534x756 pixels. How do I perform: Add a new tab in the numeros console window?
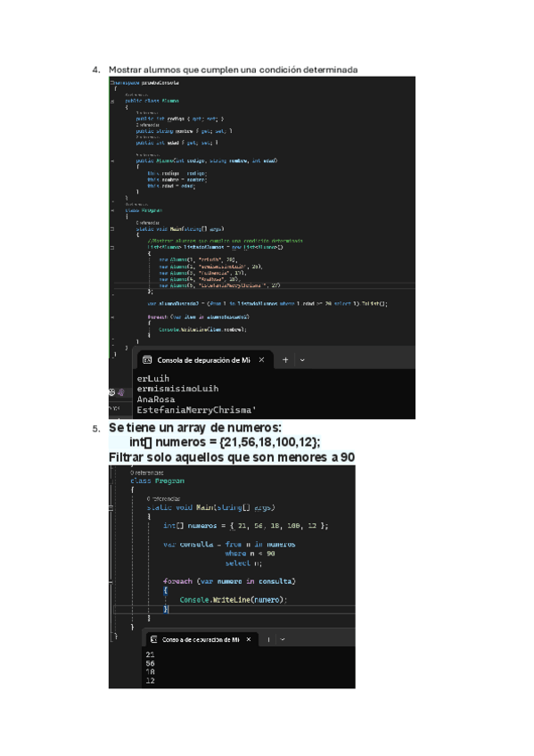268,639
